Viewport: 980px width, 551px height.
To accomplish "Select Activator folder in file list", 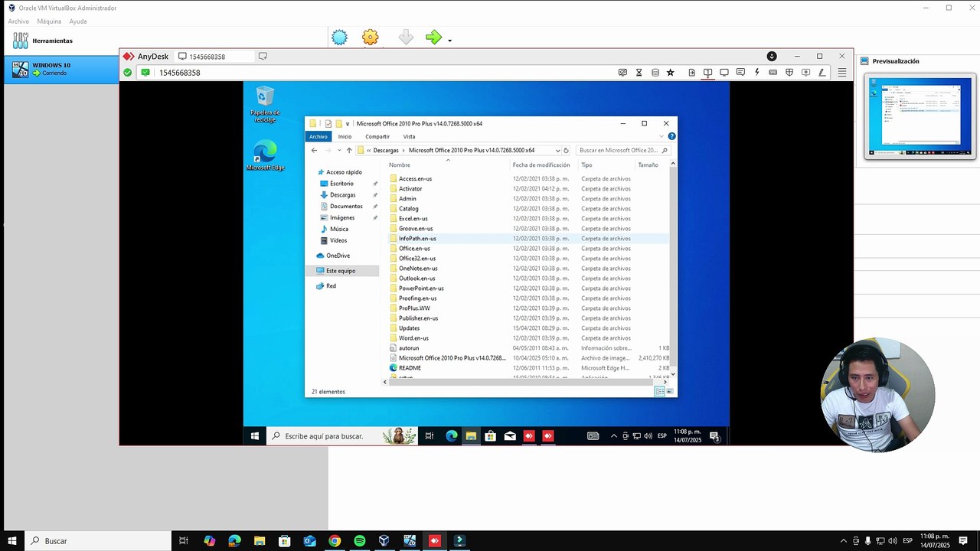I will point(410,189).
